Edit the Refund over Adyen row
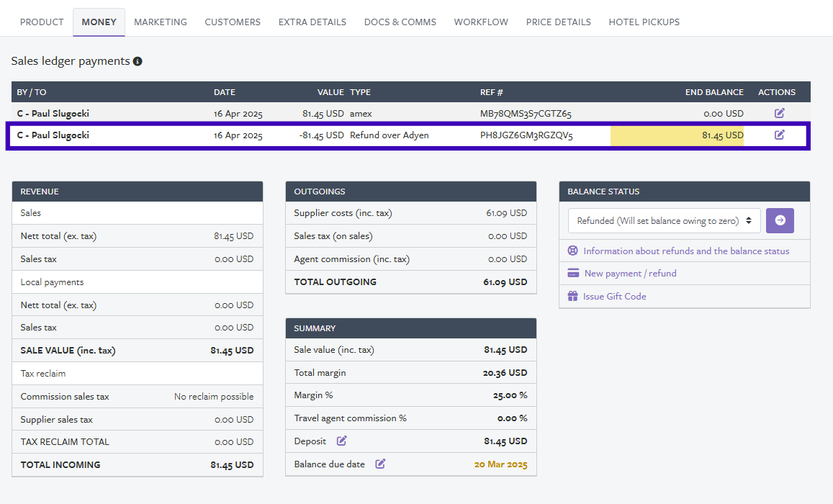 pos(779,135)
